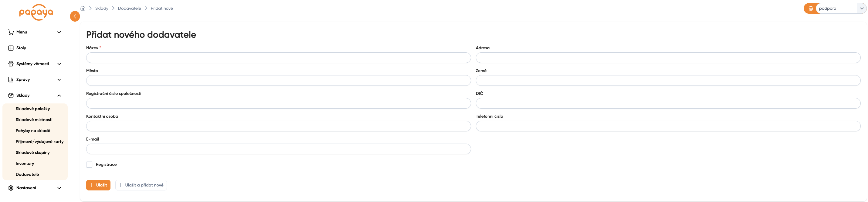Collapse sidebar with orange arrow button
Screen dimensions: 868x202
(75, 16)
